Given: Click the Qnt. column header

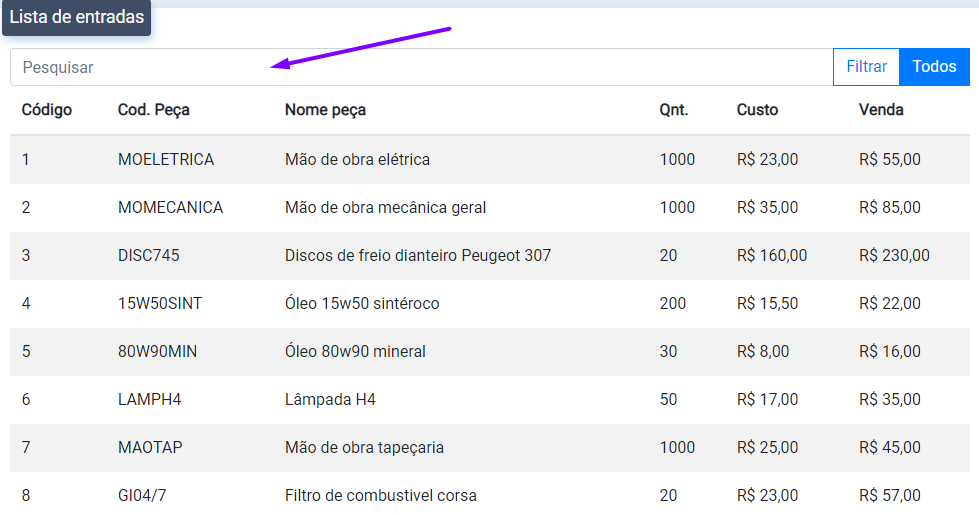Looking at the screenshot, I should tap(673, 110).
